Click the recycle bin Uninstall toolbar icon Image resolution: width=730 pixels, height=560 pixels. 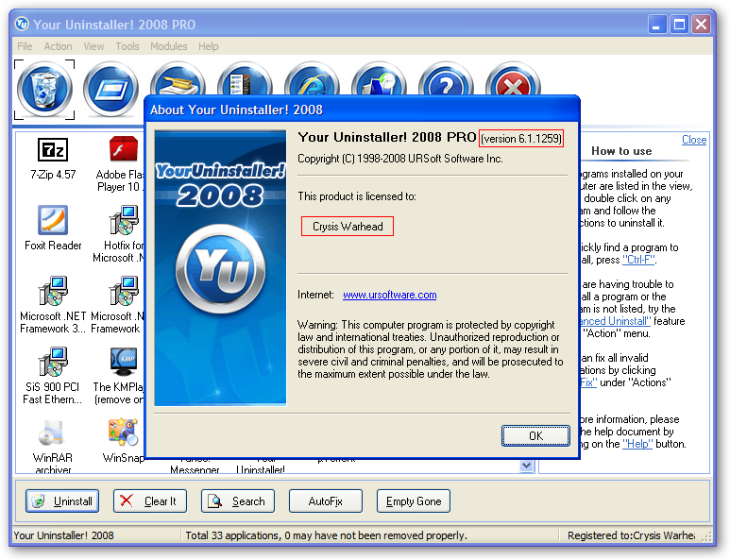[44, 90]
